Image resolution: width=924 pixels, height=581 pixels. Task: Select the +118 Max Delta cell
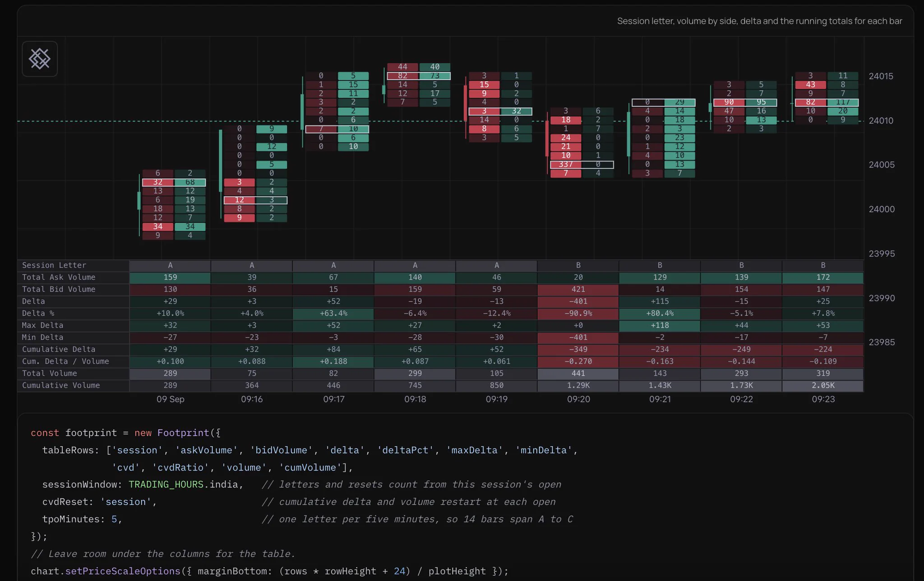click(x=660, y=325)
